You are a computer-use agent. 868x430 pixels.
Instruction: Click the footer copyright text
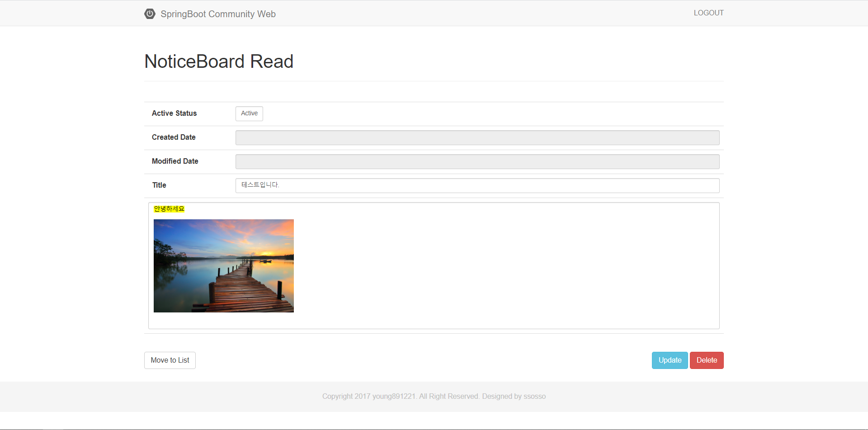point(434,397)
